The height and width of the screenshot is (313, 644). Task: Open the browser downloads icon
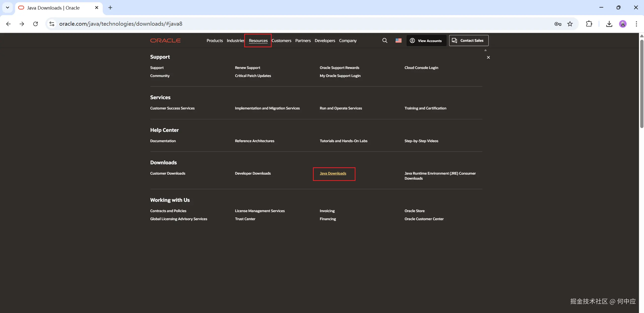coord(609,24)
